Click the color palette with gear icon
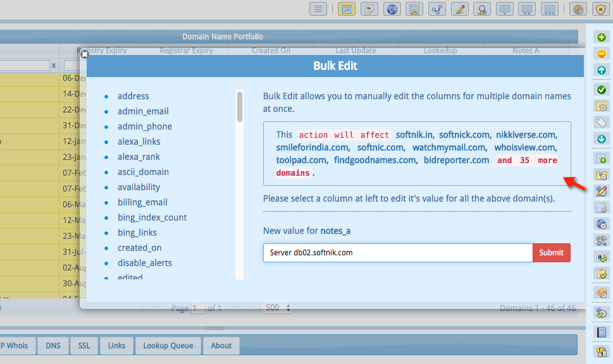 [601, 293]
